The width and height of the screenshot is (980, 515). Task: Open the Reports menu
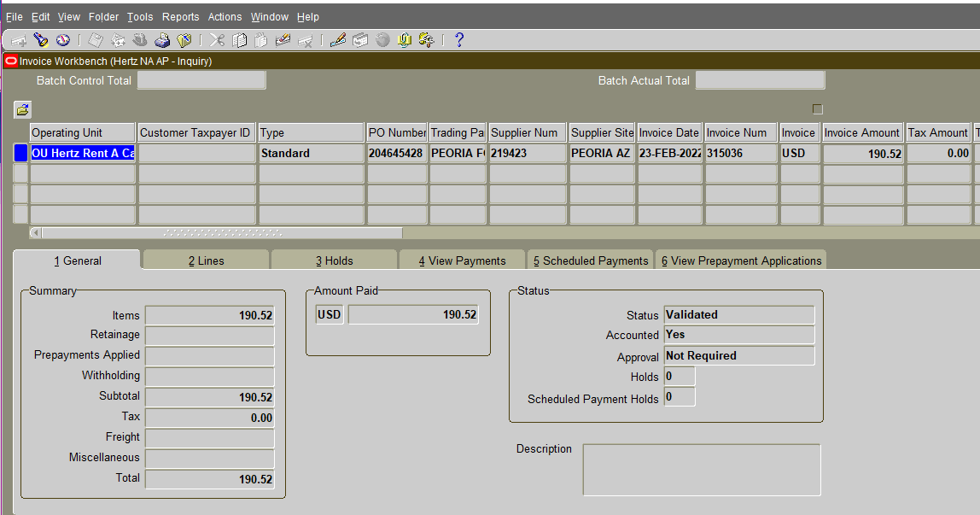(x=181, y=16)
